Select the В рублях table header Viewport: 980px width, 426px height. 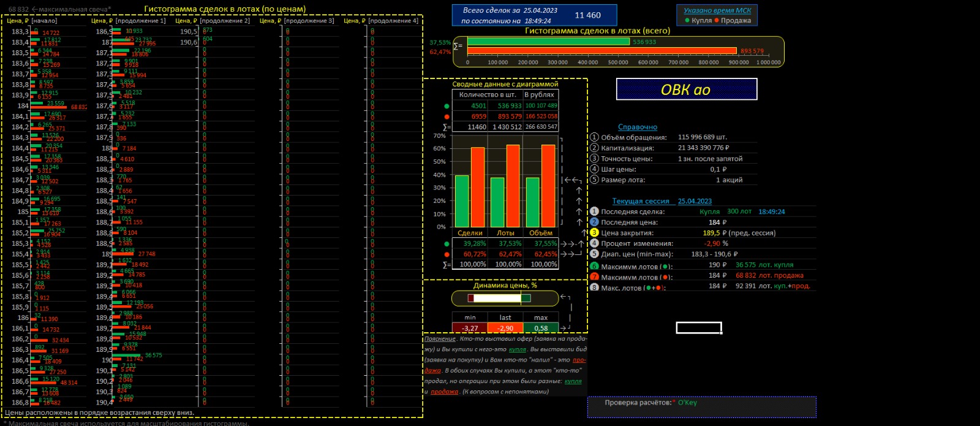(x=540, y=95)
